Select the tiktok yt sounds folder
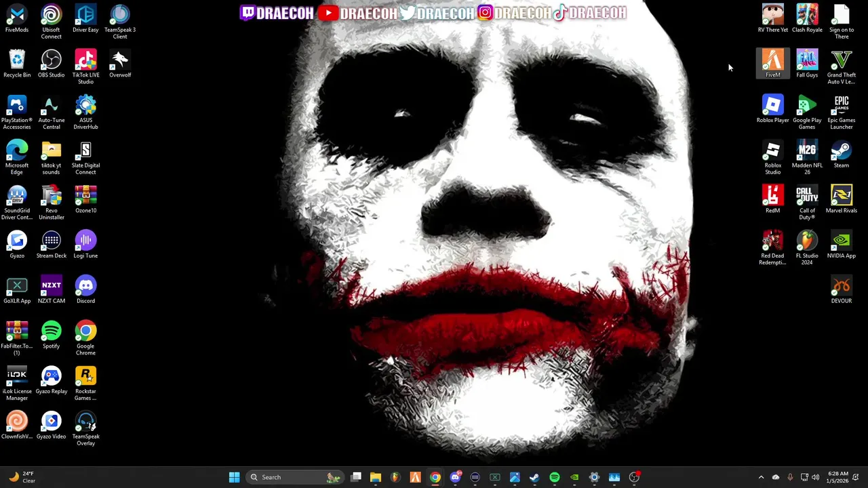This screenshot has width=868, height=488. [52, 157]
